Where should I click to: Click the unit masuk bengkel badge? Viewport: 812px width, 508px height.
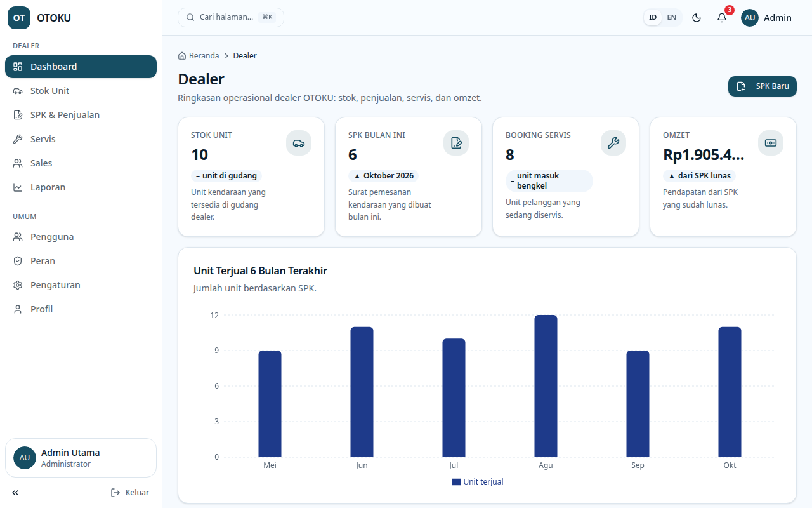(x=549, y=181)
